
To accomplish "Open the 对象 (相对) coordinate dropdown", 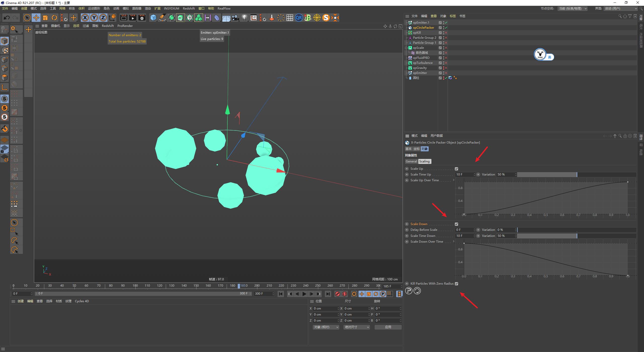I will [x=326, y=327].
